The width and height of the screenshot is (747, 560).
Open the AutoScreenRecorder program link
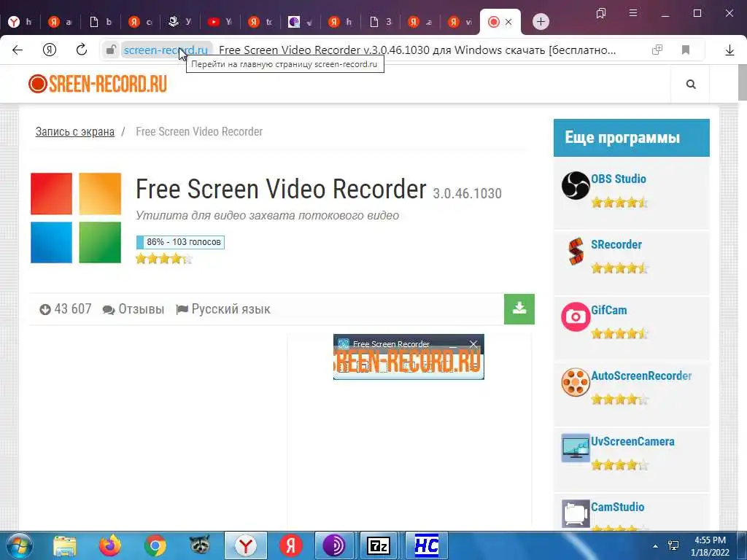coord(641,376)
